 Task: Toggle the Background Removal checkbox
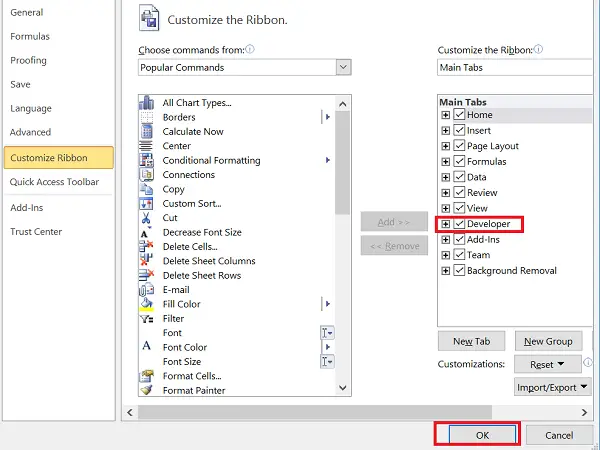(459, 270)
